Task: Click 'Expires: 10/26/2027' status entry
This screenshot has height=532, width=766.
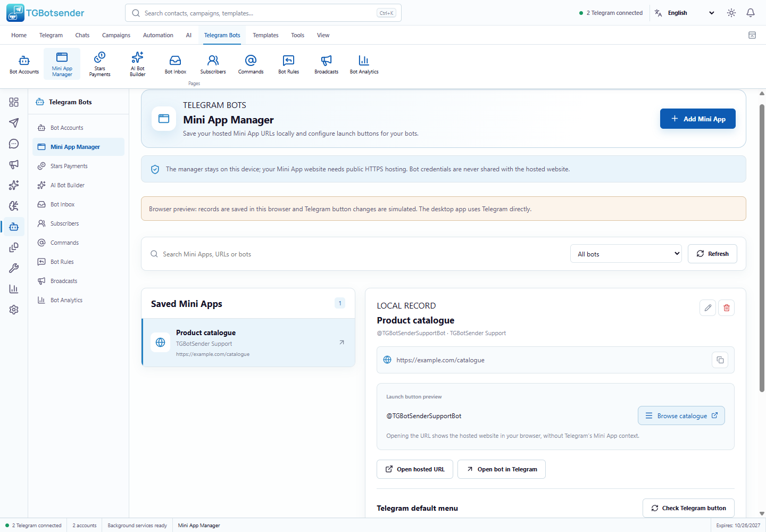Action: tap(738, 526)
